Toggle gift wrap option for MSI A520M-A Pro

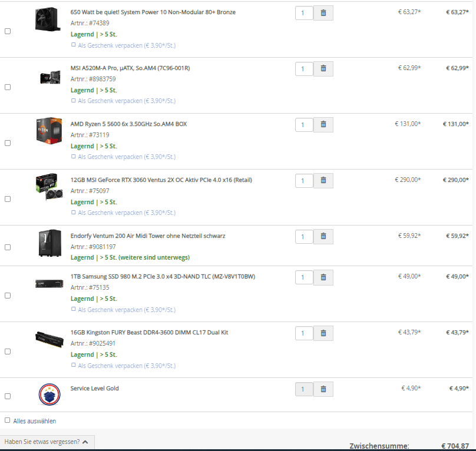click(74, 100)
